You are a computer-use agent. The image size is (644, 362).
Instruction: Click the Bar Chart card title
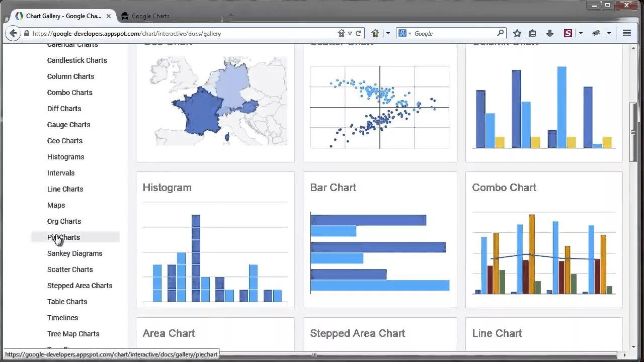333,188
